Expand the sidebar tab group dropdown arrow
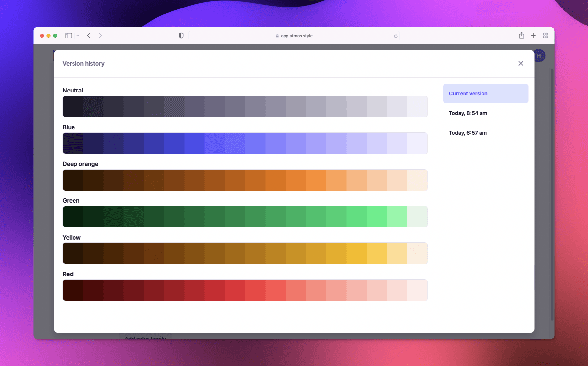This screenshot has width=588, height=366. 78,36
